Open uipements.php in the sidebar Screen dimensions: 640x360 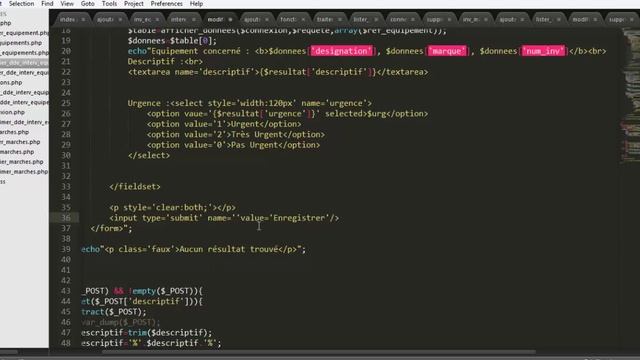pos(21,43)
